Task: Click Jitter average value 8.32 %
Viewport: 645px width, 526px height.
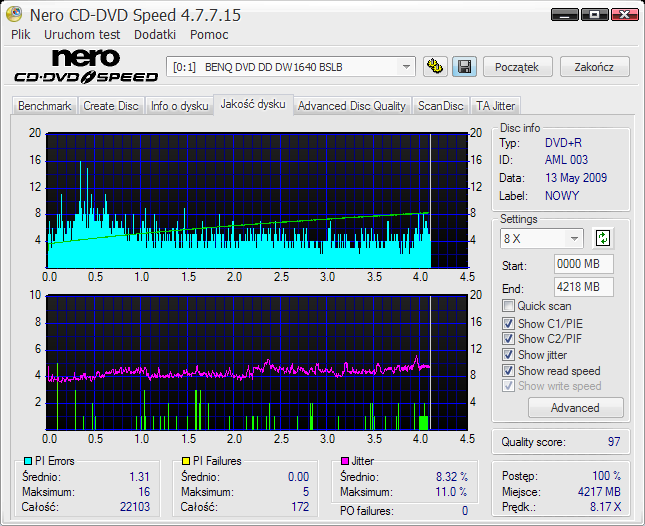Action: tap(452, 477)
